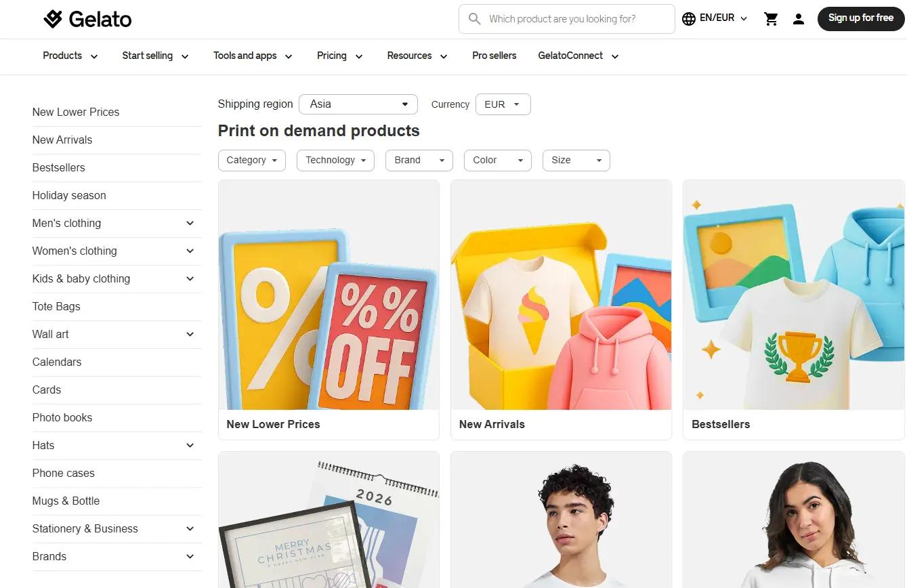Open the Color filter dropdown
The image size is (907, 588).
[x=498, y=161]
